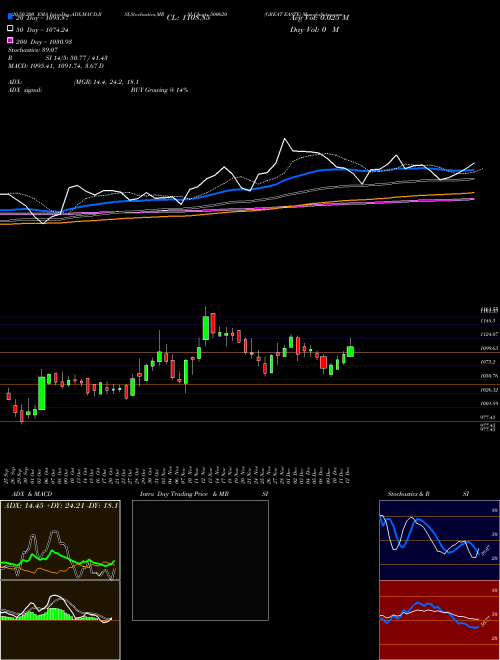This screenshot has height=660, width=500.
Task: Click the 'Intra Day Trading Price & MRSI' title
Action: [204, 494]
